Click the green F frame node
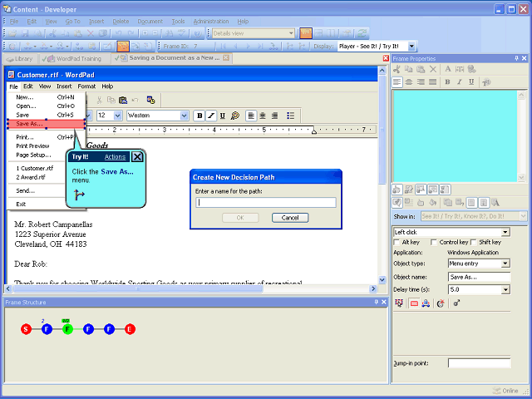The height and width of the screenshot is (399, 532). pyautogui.click(x=67, y=329)
